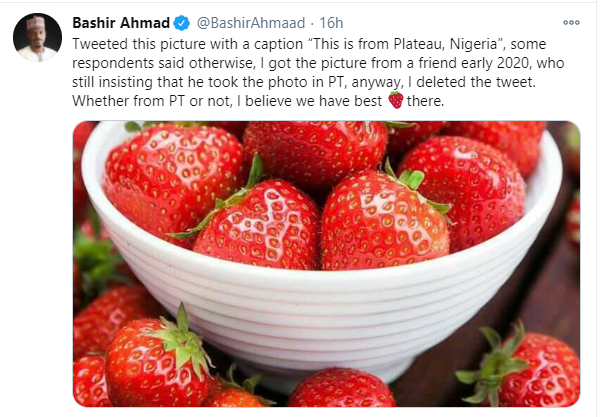Open the tweet via the "16h" timestamp
This screenshot has height=417, width=609.
pos(331,22)
